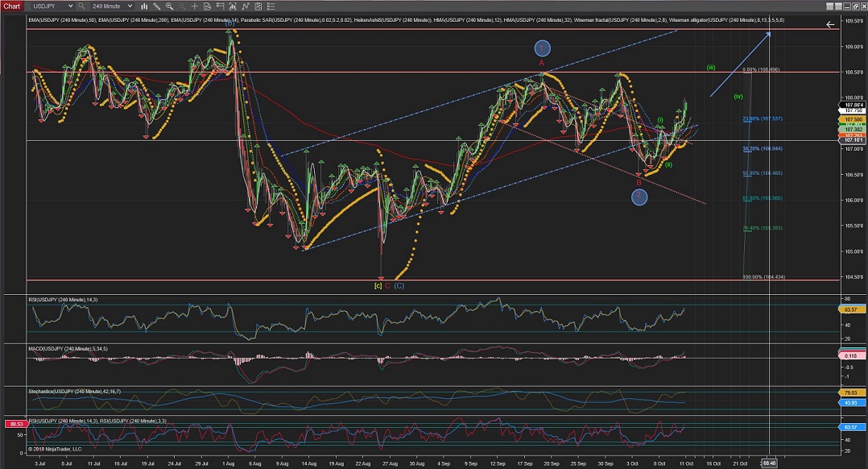Click blue circled wave 1 marker

[x=542, y=48]
